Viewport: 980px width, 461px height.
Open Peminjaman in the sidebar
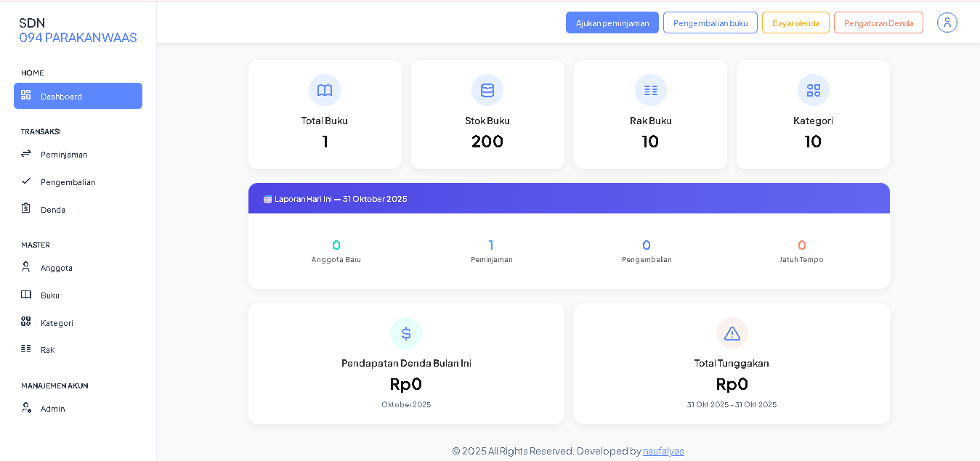pos(64,155)
